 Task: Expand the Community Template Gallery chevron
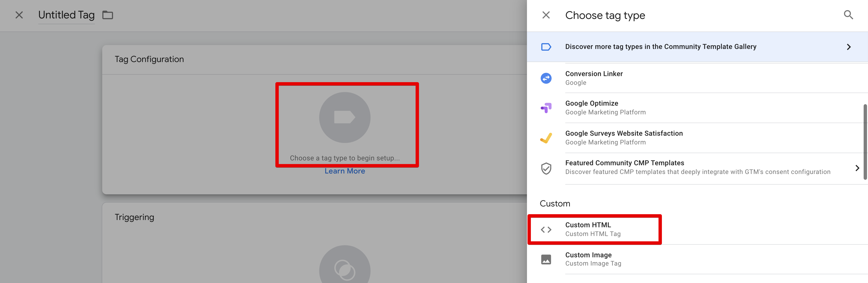pos(848,47)
